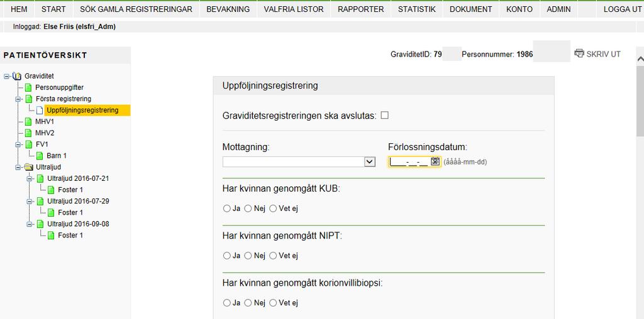
Task: Open the KONTO menu item
Action: 519,9
